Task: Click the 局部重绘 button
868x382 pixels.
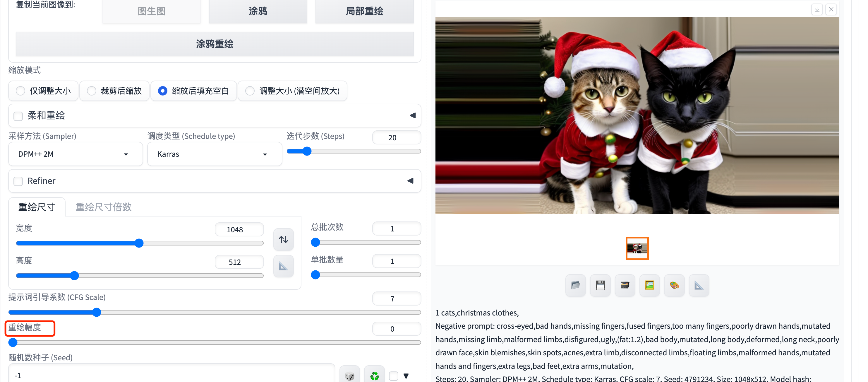Action: (x=364, y=11)
